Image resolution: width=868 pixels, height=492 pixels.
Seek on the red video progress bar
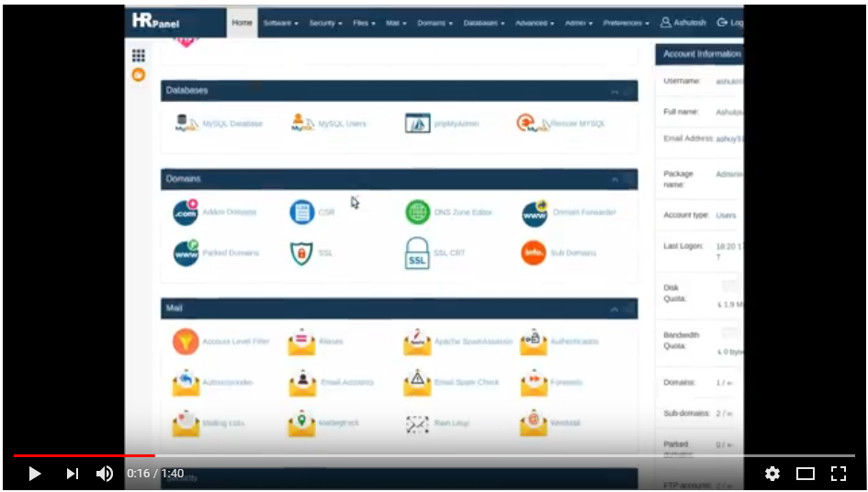coord(85,455)
